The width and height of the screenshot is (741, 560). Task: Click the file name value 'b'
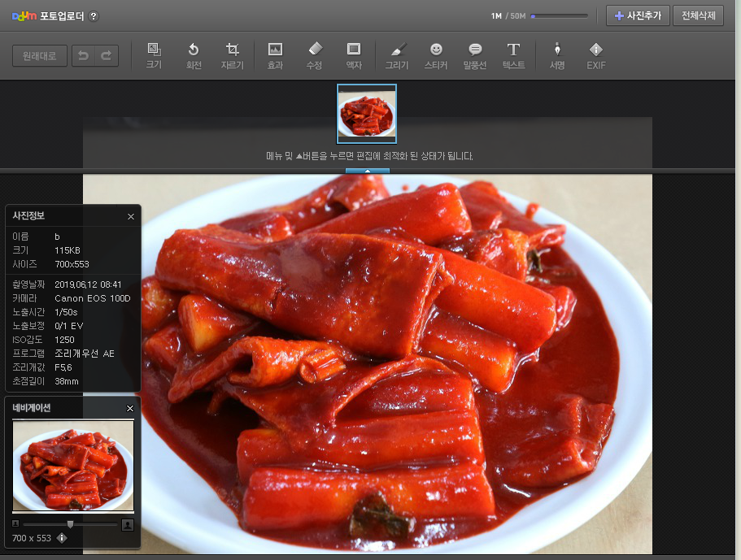[x=57, y=237]
